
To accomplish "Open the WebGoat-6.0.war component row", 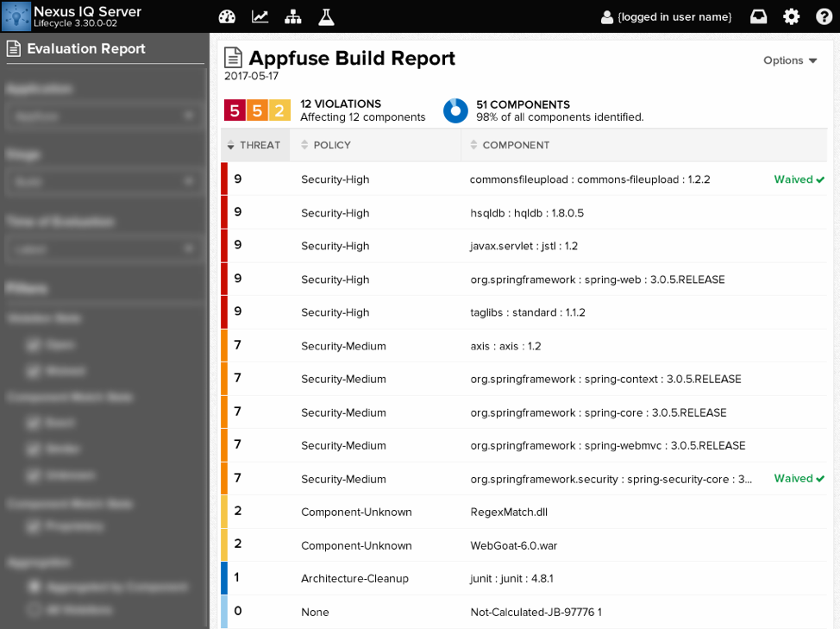I will click(513, 545).
